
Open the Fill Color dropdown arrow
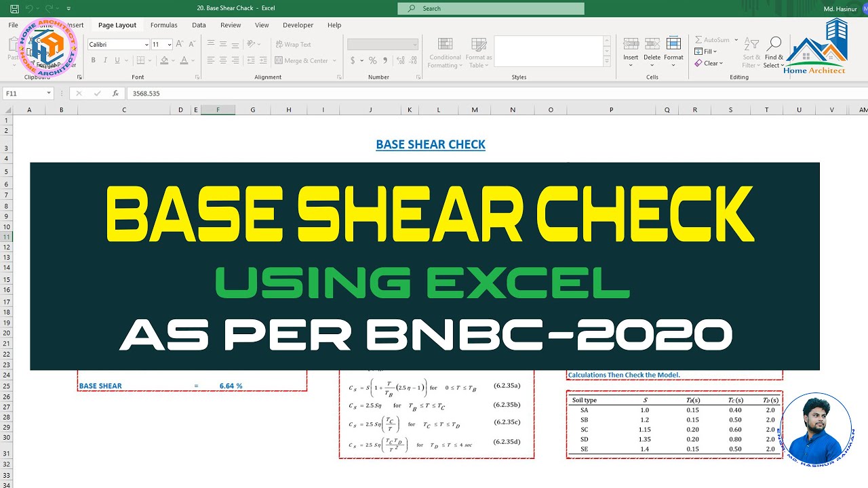pyautogui.click(x=173, y=60)
